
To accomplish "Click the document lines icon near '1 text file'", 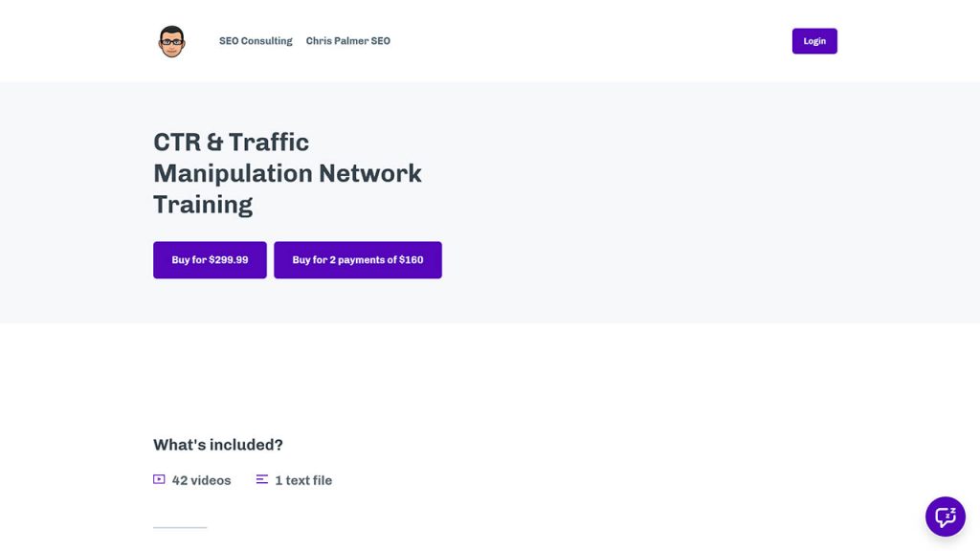I will click(x=261, y=479).
